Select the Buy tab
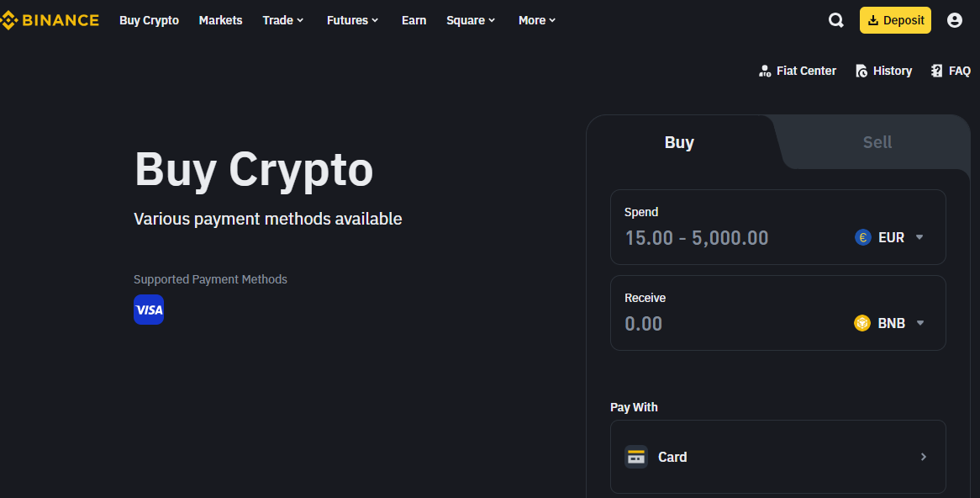Image resolution: width=980 pixels, height=498 pixels. 679,143
